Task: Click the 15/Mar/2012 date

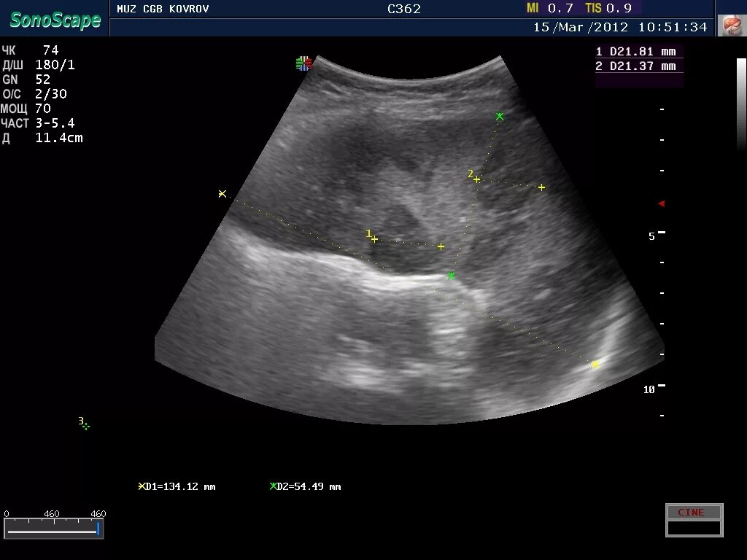Action: [x=580, y=27]
